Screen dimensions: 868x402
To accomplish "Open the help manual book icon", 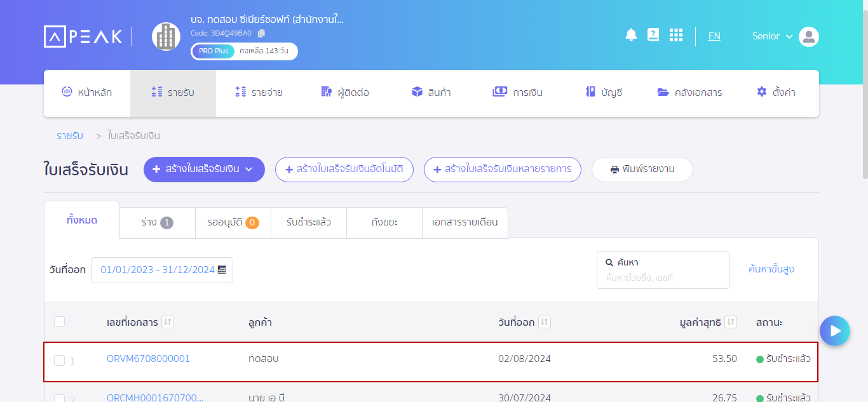I will (653, 35).
